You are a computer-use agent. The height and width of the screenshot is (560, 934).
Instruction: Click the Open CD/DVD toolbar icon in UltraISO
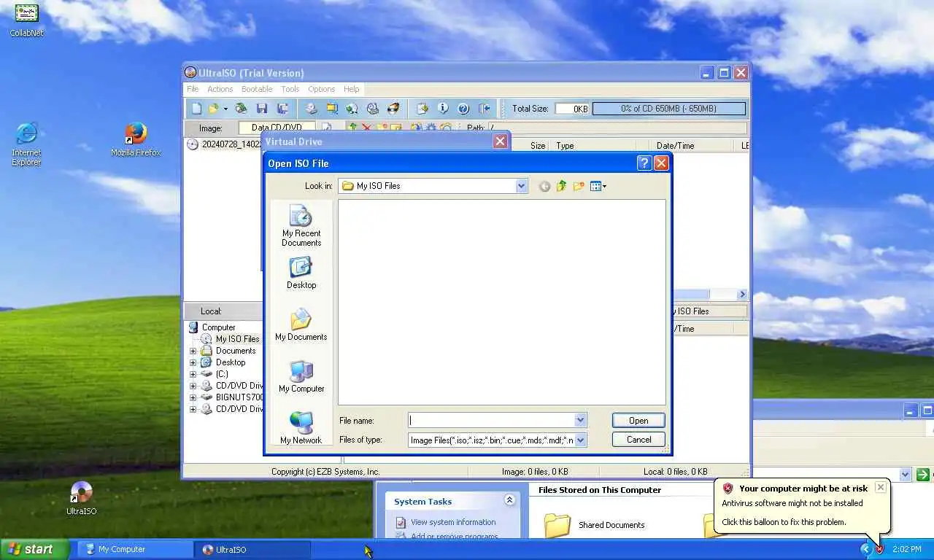(x=240, y=109)
